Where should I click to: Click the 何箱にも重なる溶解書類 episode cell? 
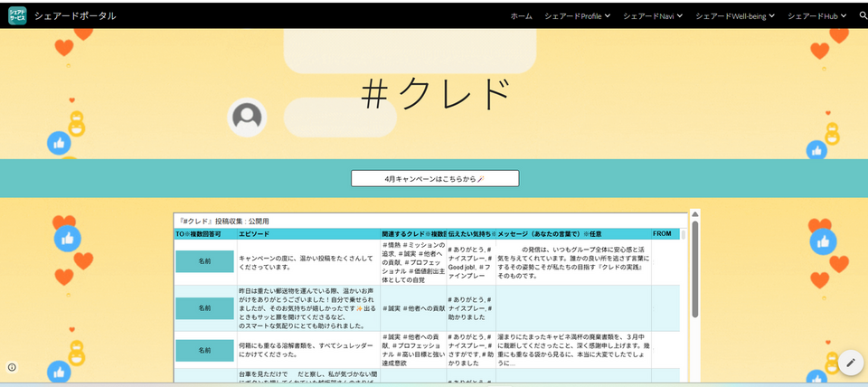tap(309, 350)
